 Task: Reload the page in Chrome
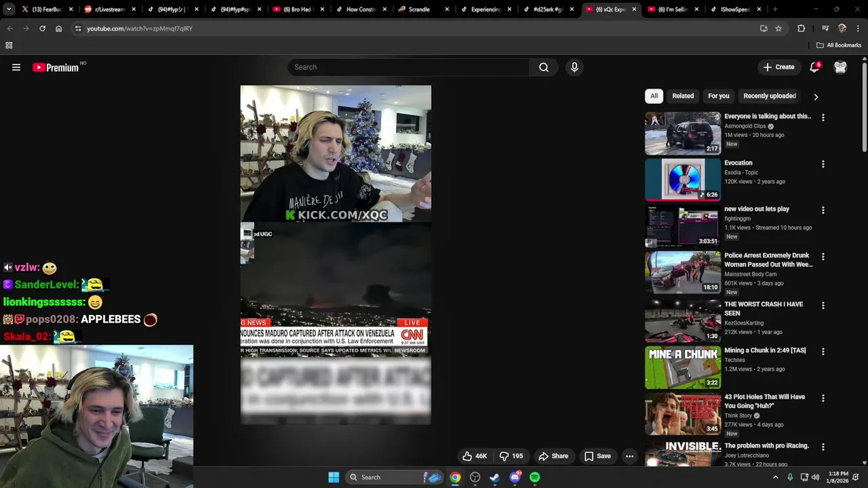point(42,28)
